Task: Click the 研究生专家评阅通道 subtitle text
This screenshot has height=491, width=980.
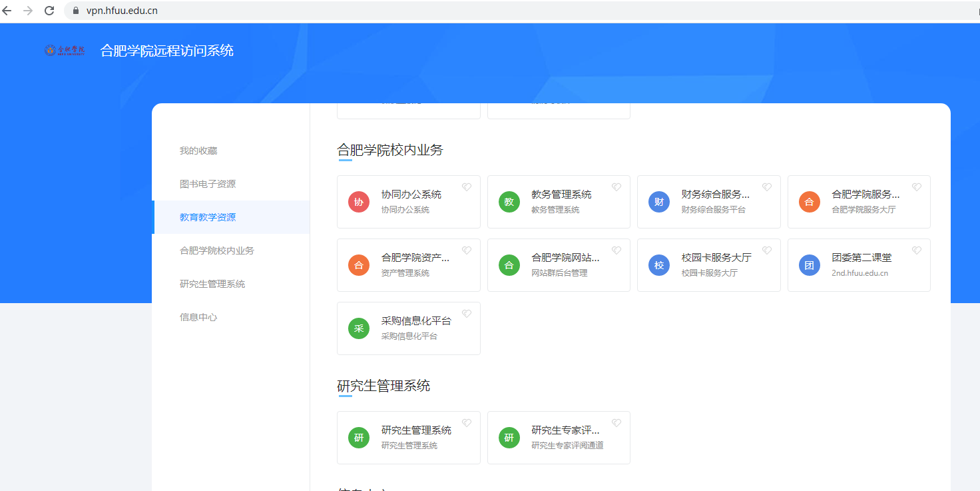Action: pos(567,446)
